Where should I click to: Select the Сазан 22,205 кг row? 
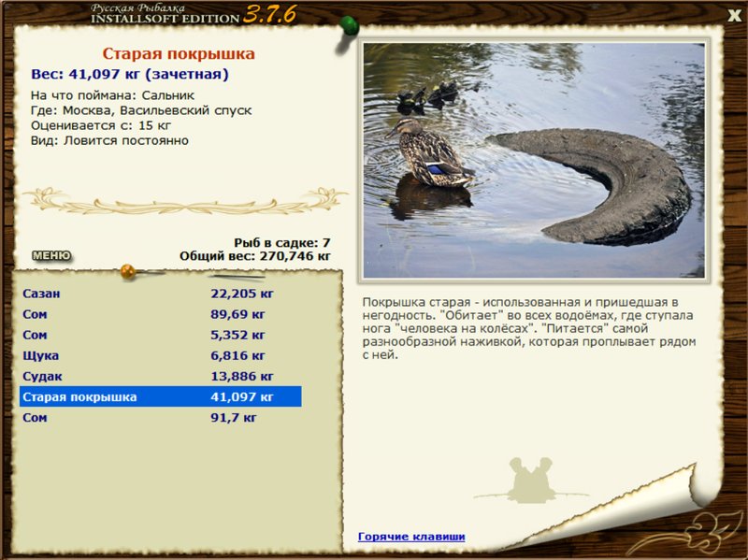[x=160, y=294]
